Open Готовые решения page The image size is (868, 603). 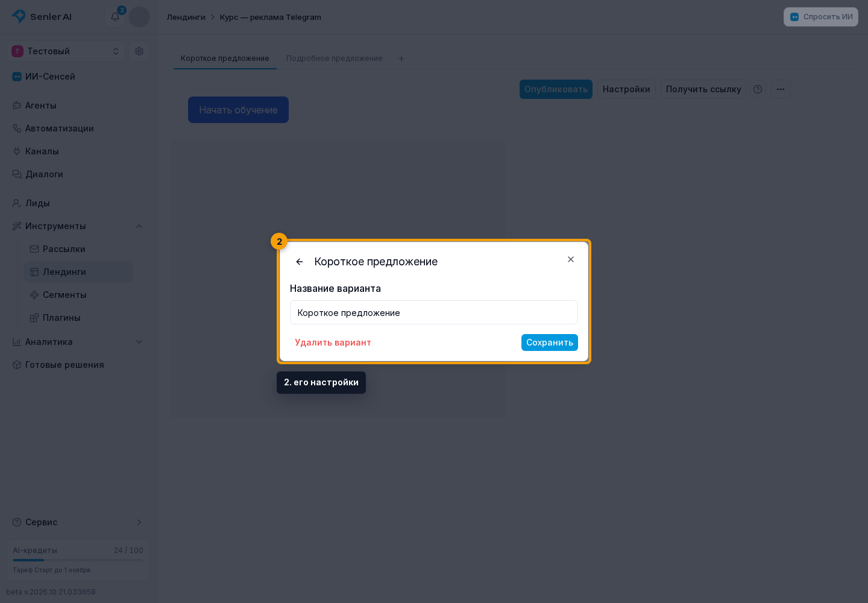[x=78, y=365]
